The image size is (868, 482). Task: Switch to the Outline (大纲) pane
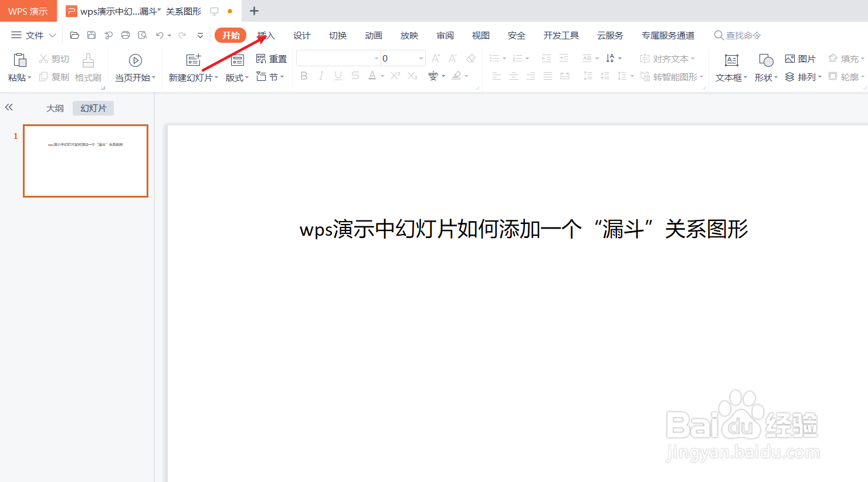pyautogui.click(x=55, y=108)
